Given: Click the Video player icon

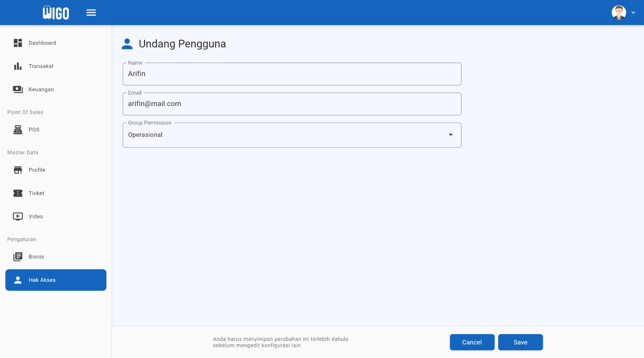Looking at the screenshot, I should point(18,216).
